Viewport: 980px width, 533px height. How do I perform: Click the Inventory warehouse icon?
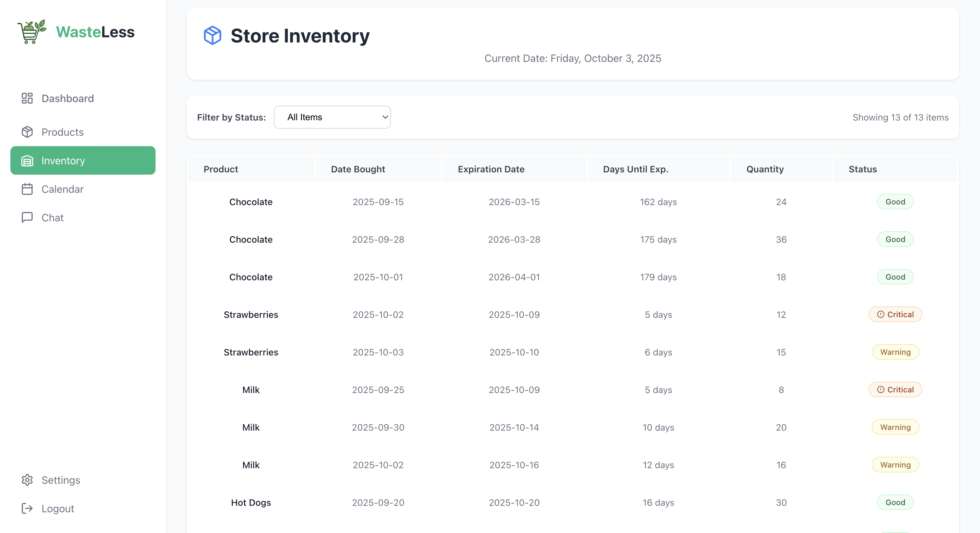point(27,160)
